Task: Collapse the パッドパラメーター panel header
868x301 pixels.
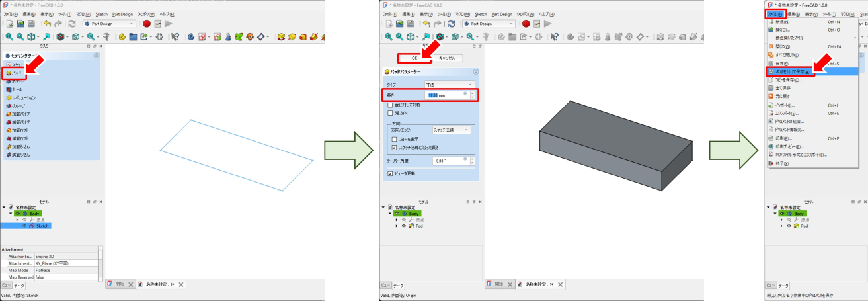Action: pyautogui.click(x=475, y=71)
